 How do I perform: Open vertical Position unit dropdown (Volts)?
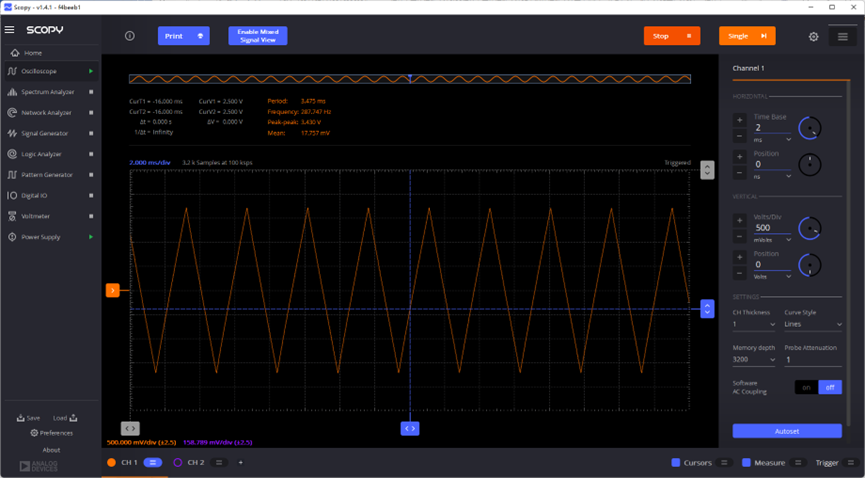(x=772, y=277)
